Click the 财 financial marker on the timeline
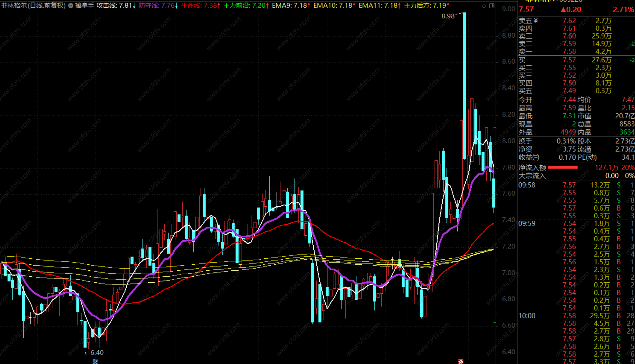Image resolution: width=635 pixels, height=364 pixels. pyautogui.click(x=95, y=361)
